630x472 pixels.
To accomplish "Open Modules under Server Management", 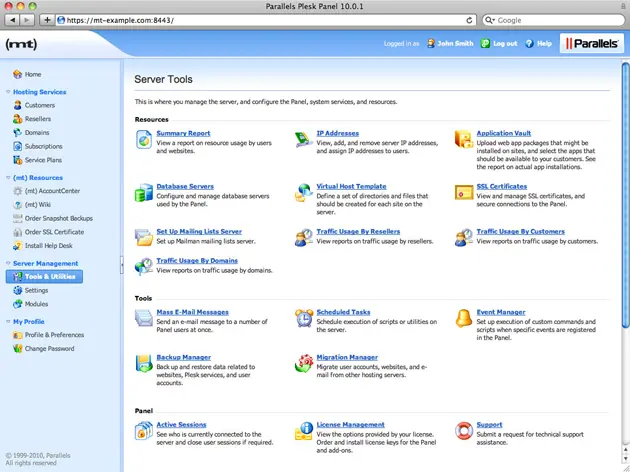I will coord(36,304).
